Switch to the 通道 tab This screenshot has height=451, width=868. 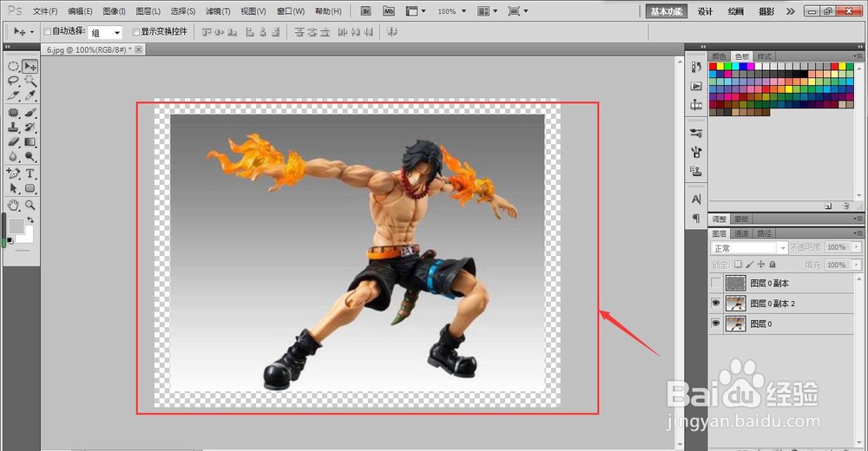click(x=742, y=233)
